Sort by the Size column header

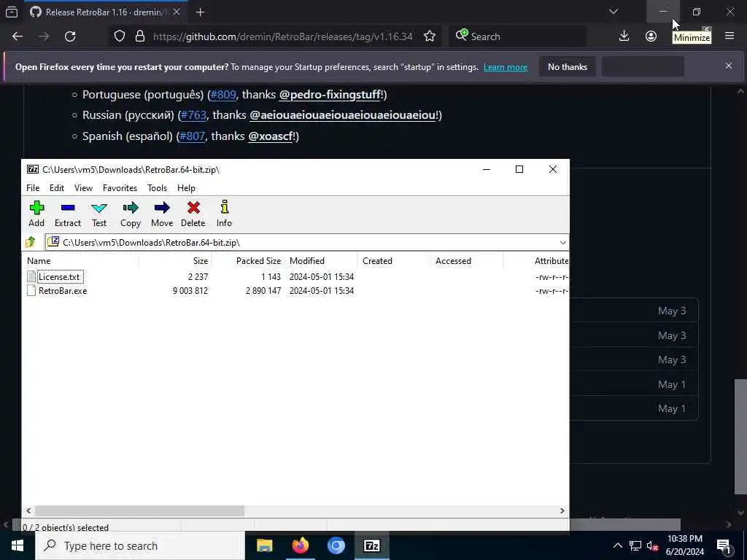tap(175, 261)
